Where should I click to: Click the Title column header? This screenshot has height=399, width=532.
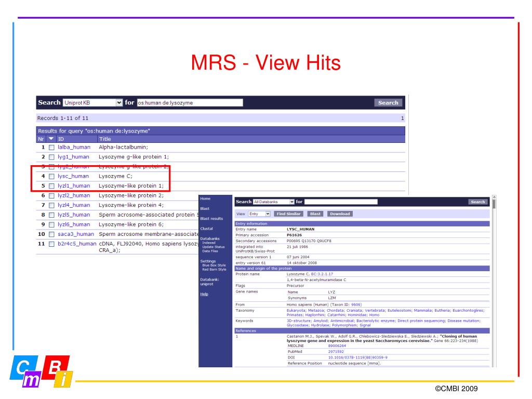[105, 139]
